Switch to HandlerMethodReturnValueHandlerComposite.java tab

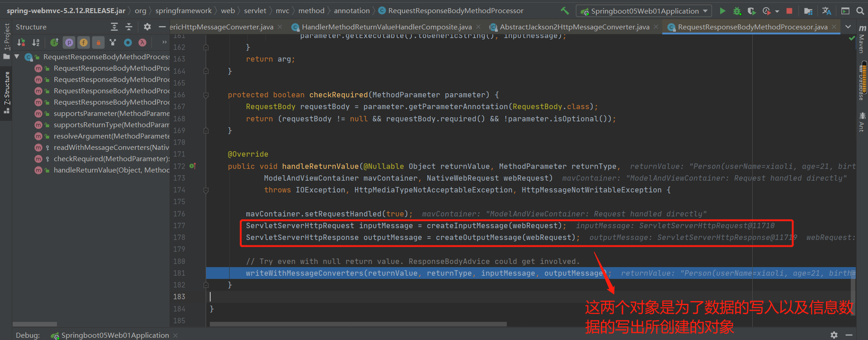387,27
